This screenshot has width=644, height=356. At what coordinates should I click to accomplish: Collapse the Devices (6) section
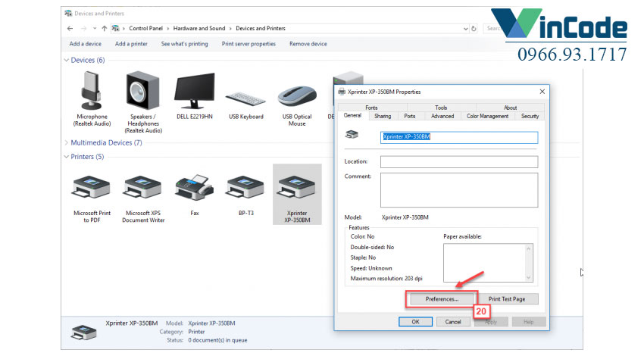click(x=67, y=61)
